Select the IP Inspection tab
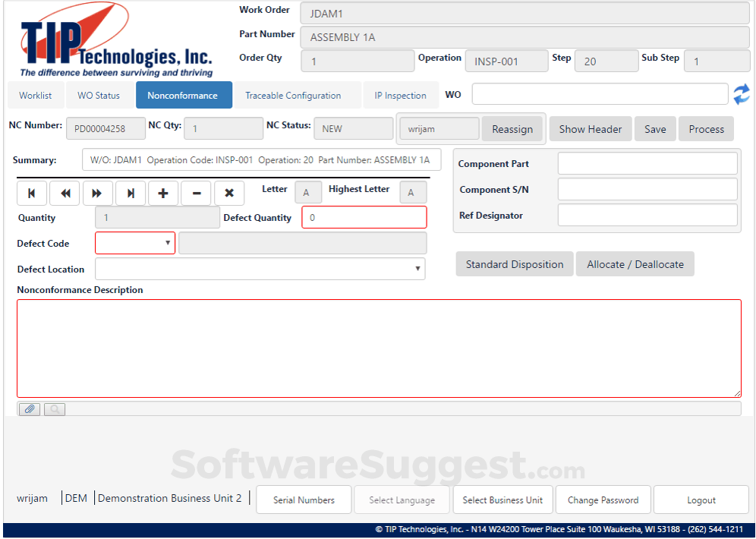Image resolution: width=756 pixels, height=539 pixels. 401,95
